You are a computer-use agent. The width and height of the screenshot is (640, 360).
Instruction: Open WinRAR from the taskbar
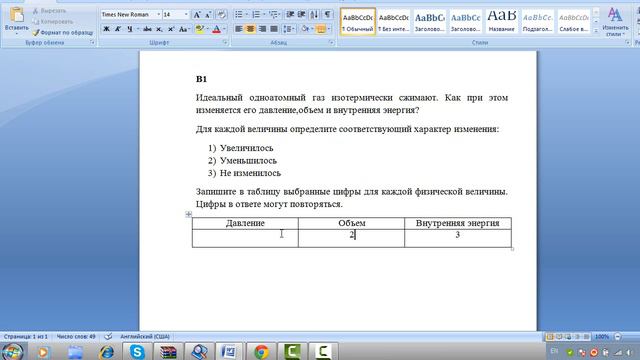tap(168, 352)
